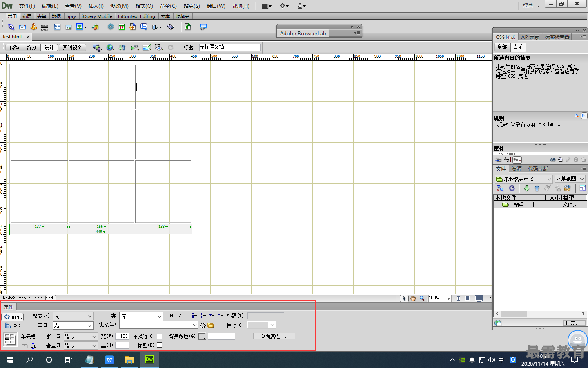Apply bold with the B button
588x368 pixels.
(171, 316)
